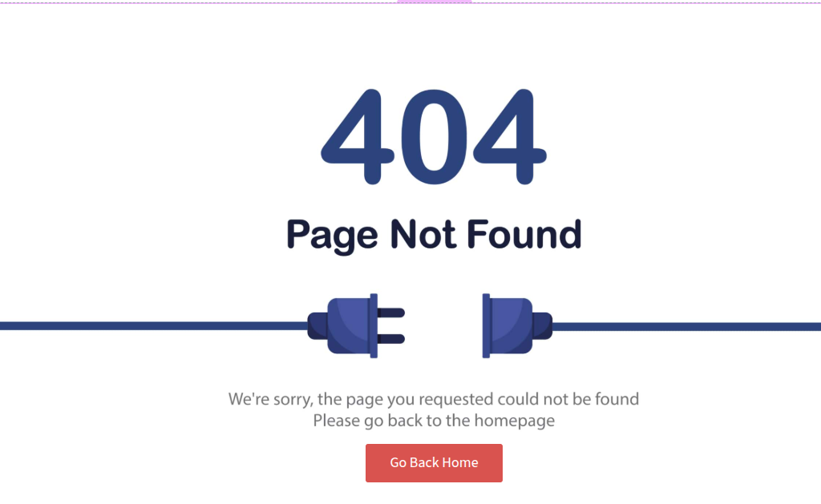Select the Page Not Found heading
821x504 pixels.
(434, 235)
